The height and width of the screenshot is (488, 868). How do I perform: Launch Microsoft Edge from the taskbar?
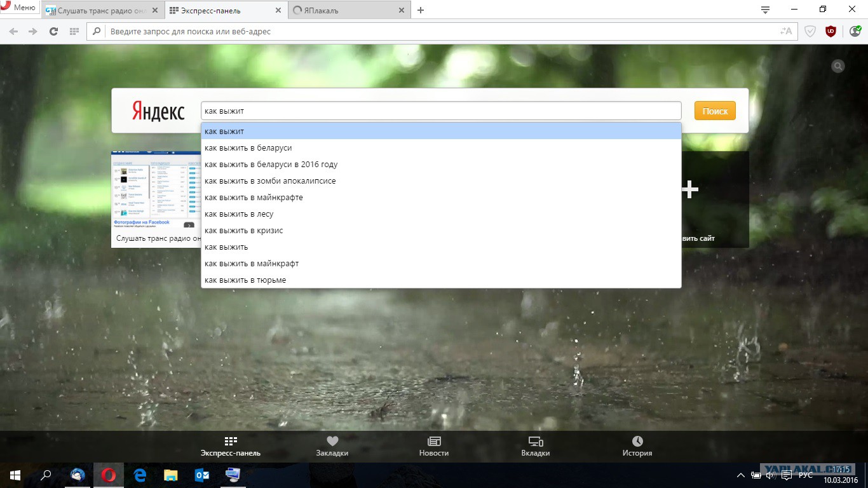coord(140,475)
